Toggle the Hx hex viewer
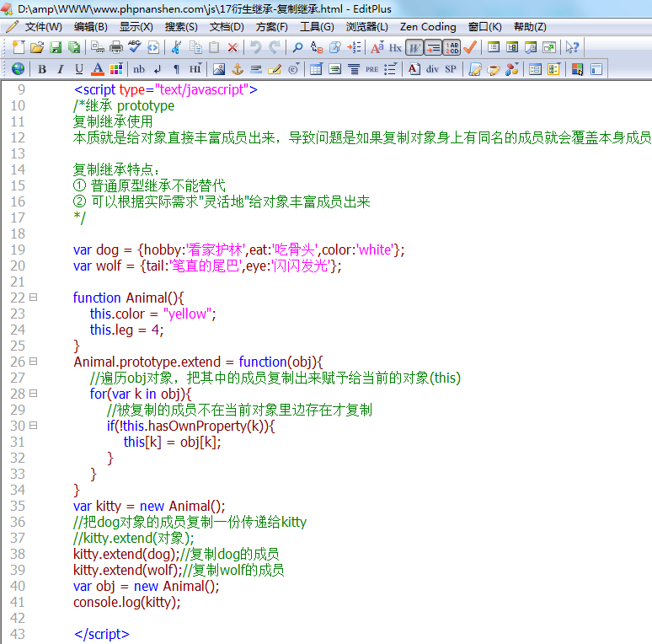Viewport: 652px width, 644px height. click(x=395, y=48)
